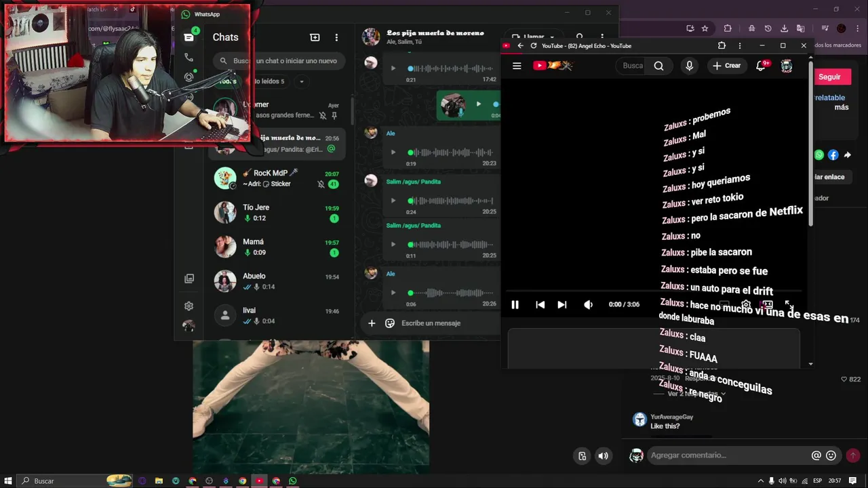The width and height of the screenshot is (868, 488).
Task: Skip to the next YouTube video
Action: (x=561, y=305)
